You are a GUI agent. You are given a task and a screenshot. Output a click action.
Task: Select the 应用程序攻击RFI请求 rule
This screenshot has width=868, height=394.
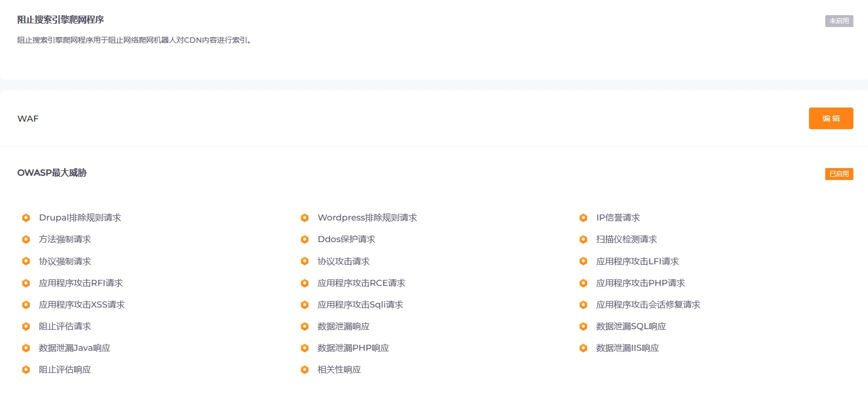click(x=81, y=283)
